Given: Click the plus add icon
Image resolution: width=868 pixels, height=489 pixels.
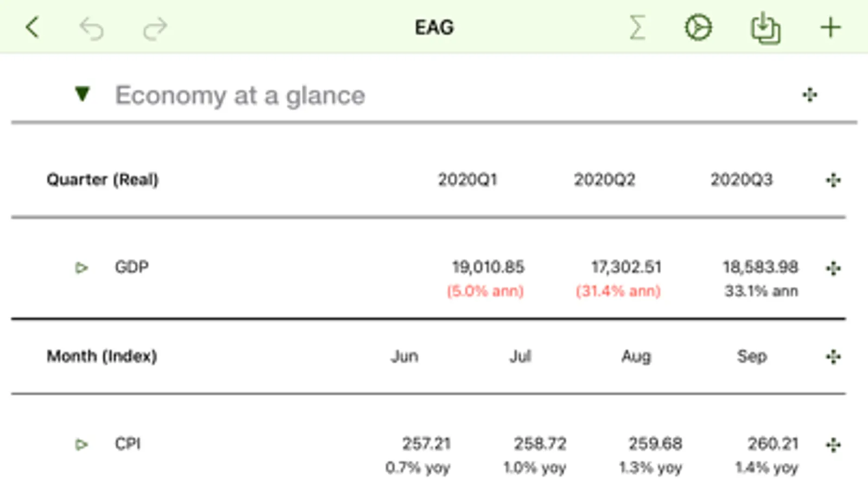Looking at the screenshot, I should pos(831,28).
